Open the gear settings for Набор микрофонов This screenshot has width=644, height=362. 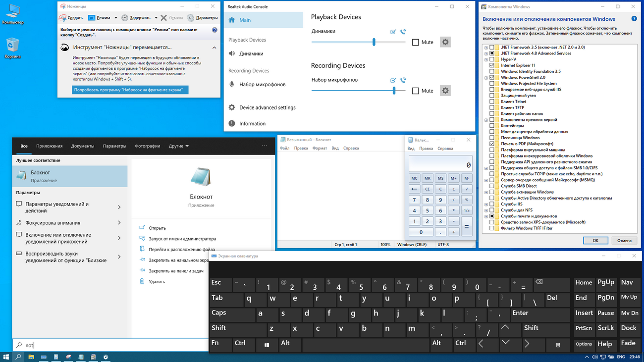point(445,91)
